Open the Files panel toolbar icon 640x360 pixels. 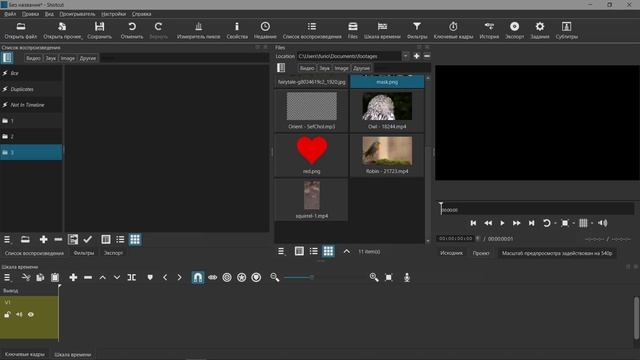[x=353, y=27]
